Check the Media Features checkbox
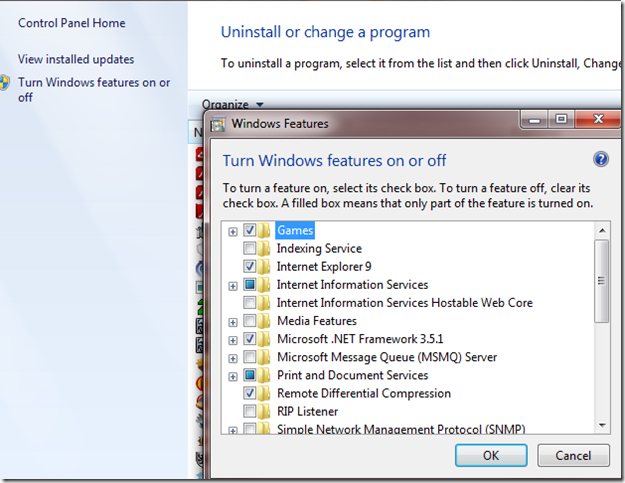 point(250,320)
